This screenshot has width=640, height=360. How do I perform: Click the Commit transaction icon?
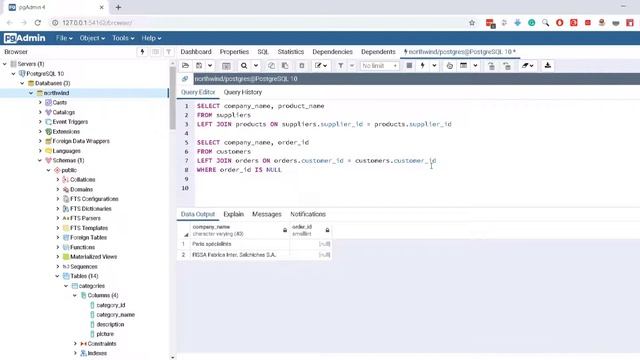(x=491, y=66)
